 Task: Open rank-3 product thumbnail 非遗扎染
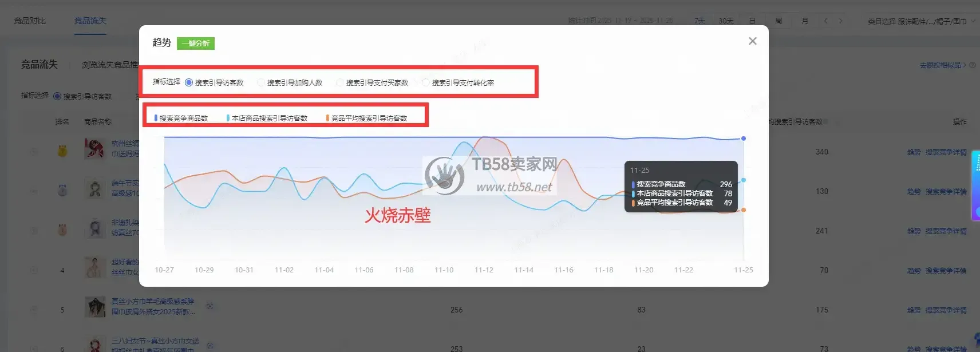[94, 228]
